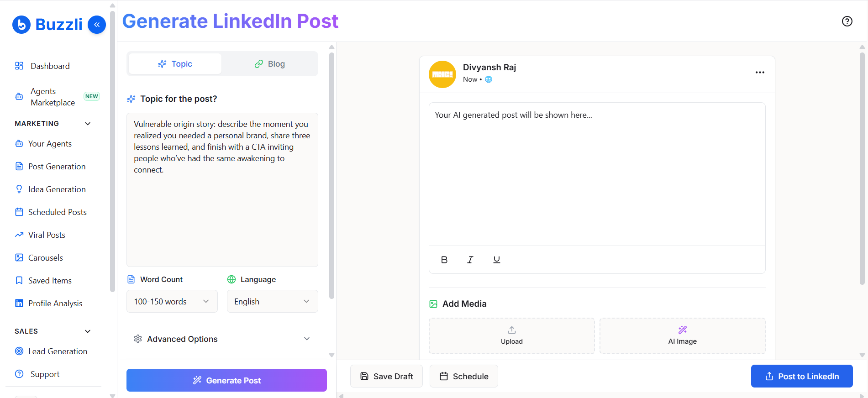Click the Word Count document icon

point(131,279)
